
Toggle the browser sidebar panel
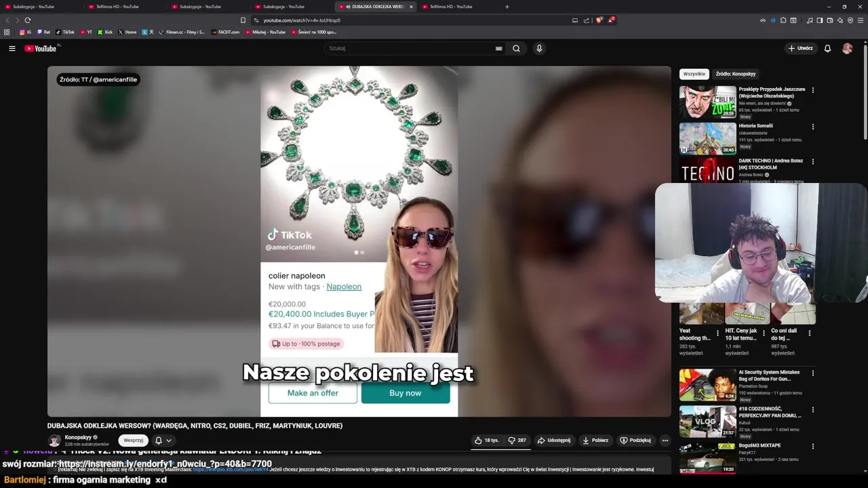[x=819, y=20]
